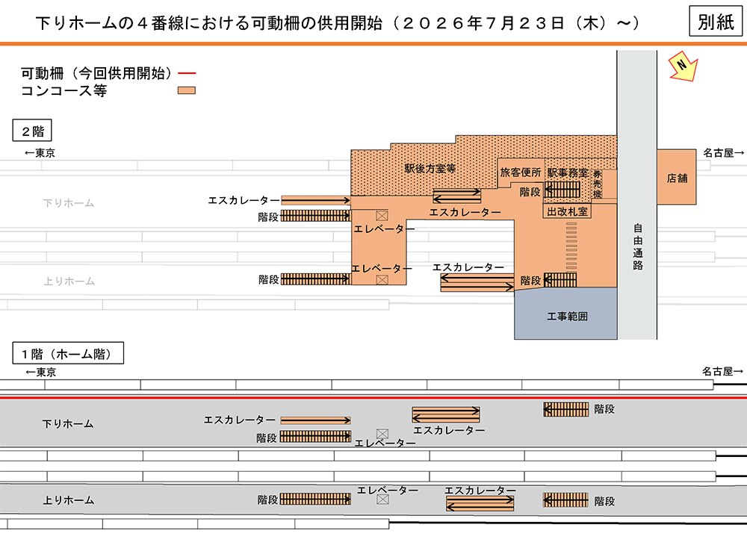Click the 駅事務室 station office label
747x560 pixels.
568,172
